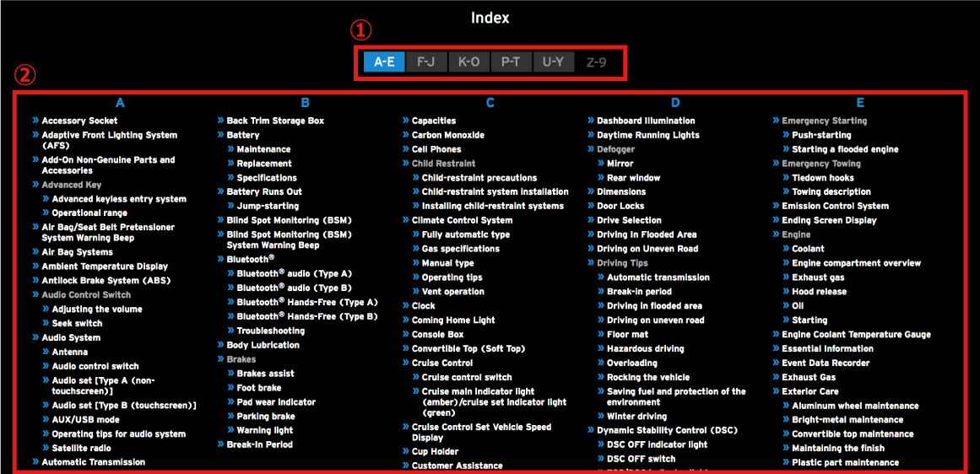Open the Jump-starting sub-entry
The width and height of the screenshot is (980, 474).
tap(268, 206)
